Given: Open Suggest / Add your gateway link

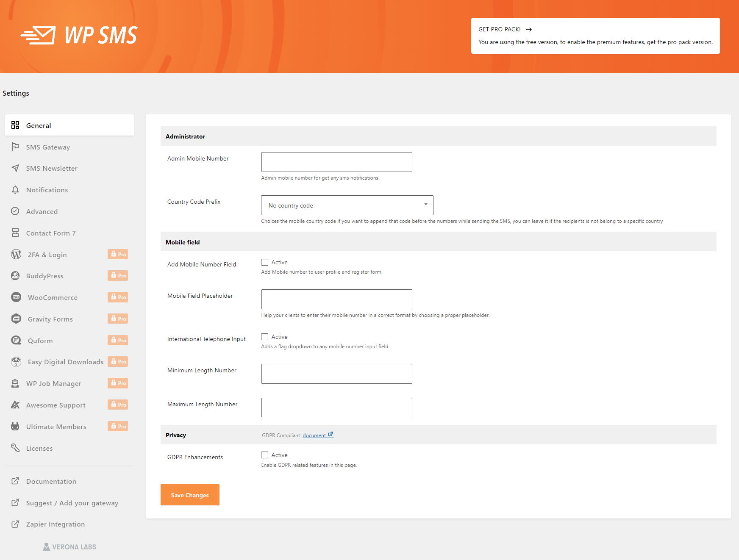Looking at the screenshot, I should pos(69,503).
